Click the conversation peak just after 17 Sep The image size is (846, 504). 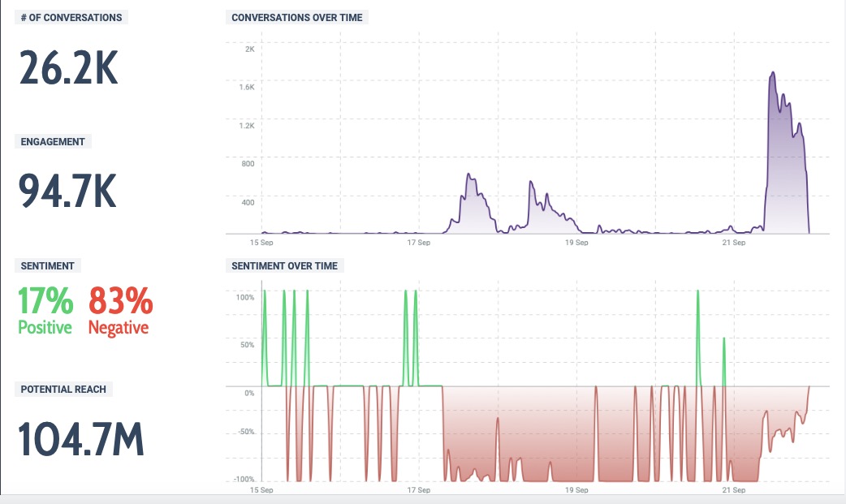click(468, 174)
